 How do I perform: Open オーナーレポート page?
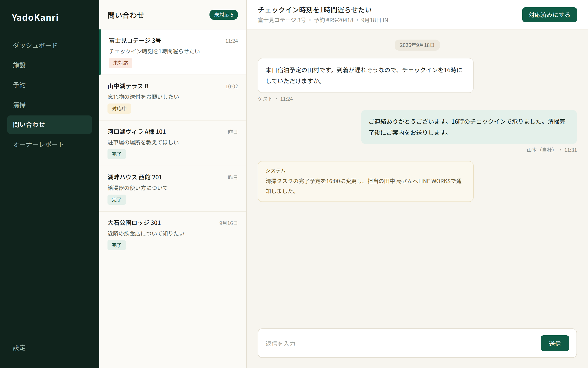point(50,144)
